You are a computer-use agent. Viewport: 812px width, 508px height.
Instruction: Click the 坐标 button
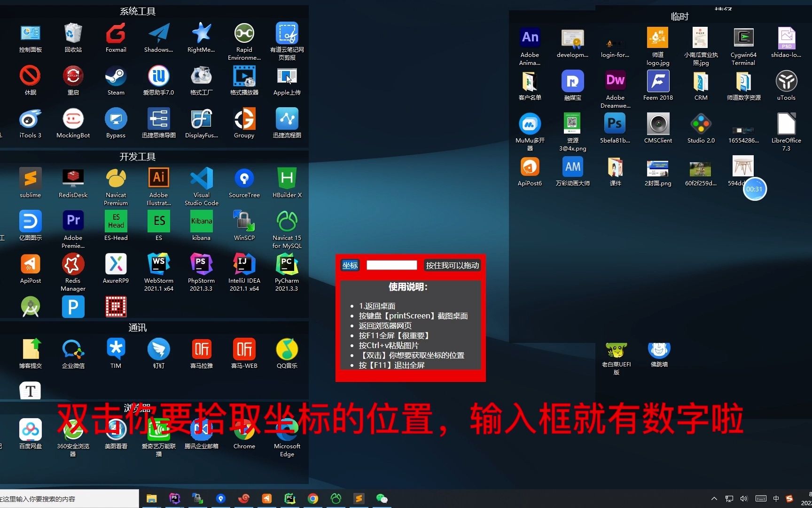[350, 265]
